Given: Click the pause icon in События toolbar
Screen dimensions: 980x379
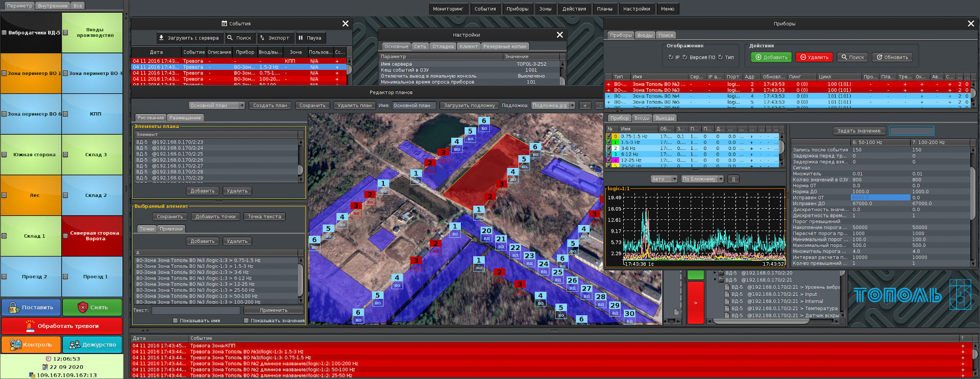Looking at the screenshot, I should coord(301,38).
